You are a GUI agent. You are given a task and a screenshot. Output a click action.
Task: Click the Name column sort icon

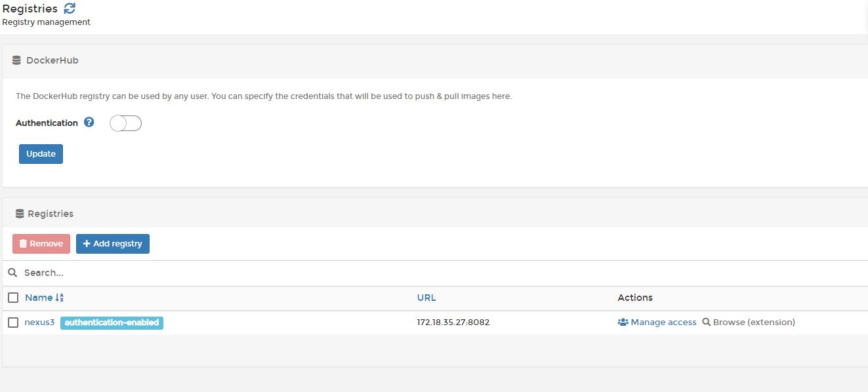[x=60, y=298]
